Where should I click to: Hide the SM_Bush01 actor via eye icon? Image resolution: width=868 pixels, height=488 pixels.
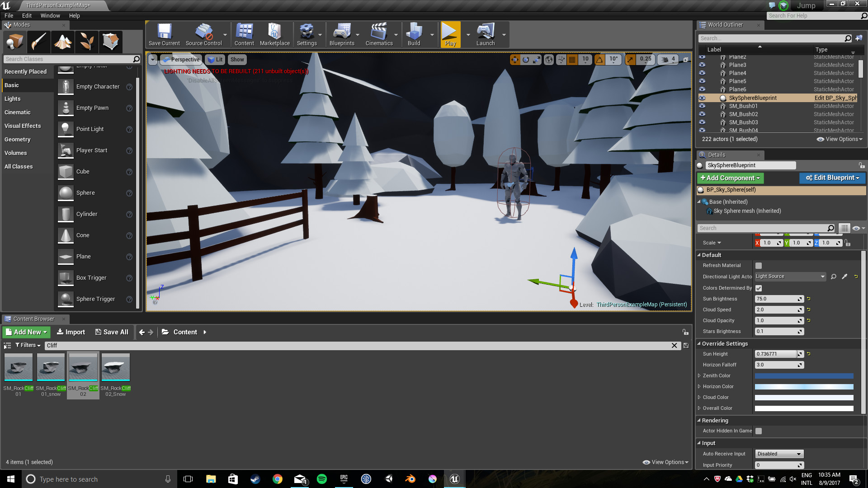(x=702, y=106)
